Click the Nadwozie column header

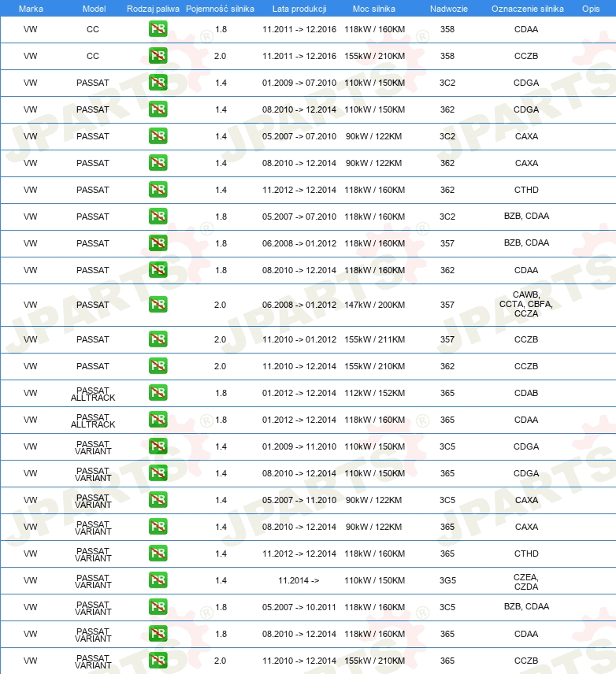pyautogui.click(x=449, y=9)
